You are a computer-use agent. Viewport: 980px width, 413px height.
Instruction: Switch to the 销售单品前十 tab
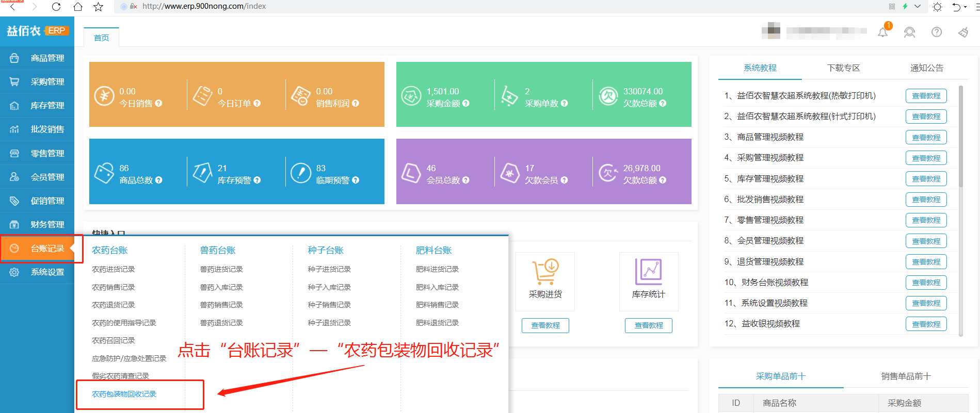[x=906, y=376]
